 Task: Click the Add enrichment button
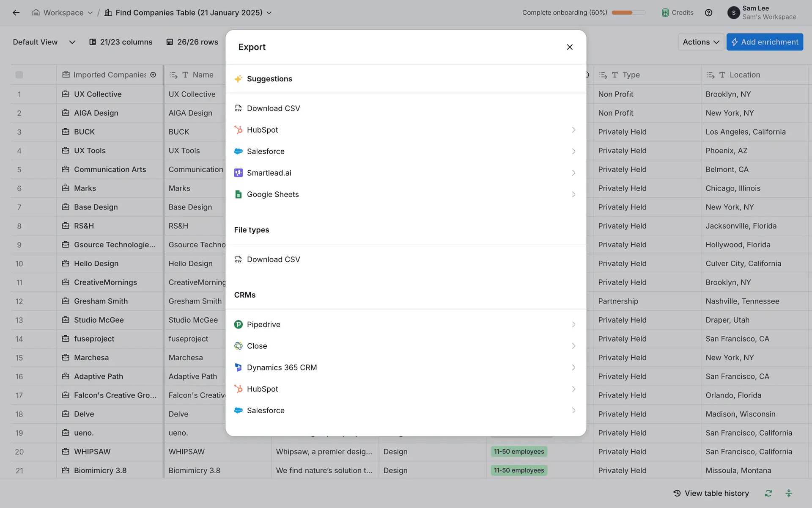[765, 42]
